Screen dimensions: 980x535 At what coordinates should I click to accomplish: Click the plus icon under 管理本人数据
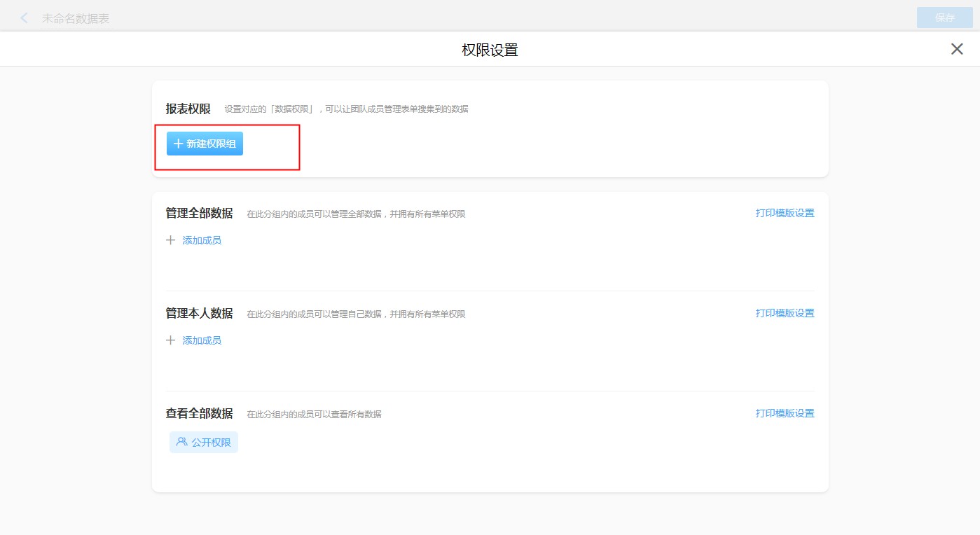(x=170, y=340)
